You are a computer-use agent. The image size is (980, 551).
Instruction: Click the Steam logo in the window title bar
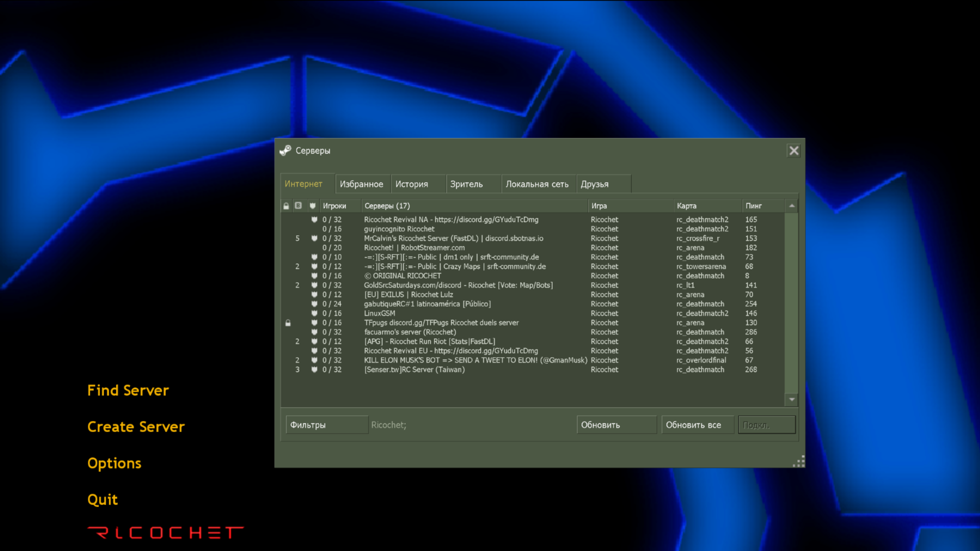tap(285, 151)
